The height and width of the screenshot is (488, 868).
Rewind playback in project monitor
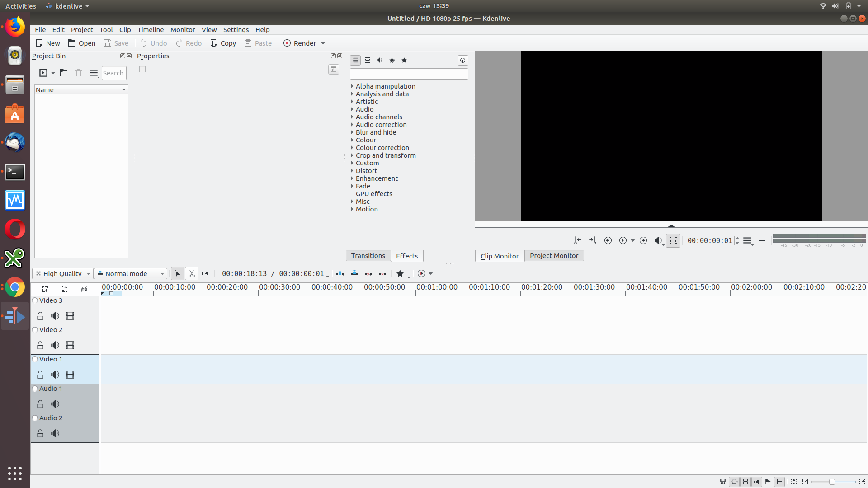click(608, 240)
